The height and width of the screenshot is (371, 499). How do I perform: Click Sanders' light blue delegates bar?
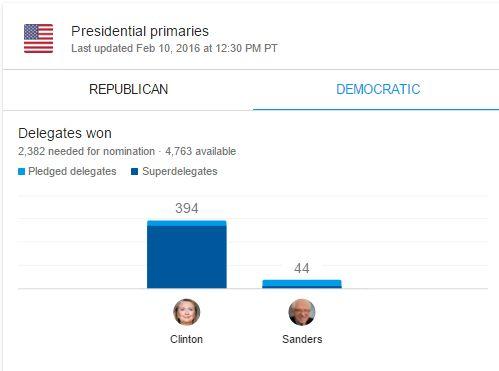click(x=302, y=283)
